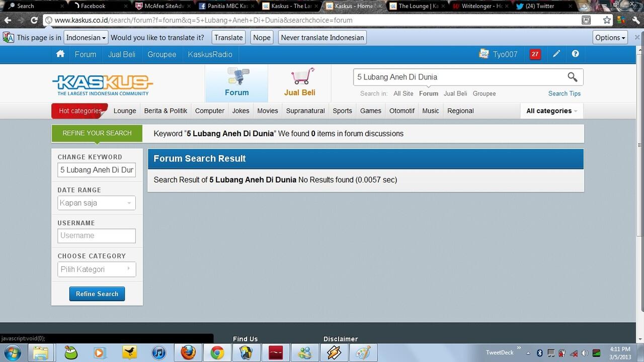This screenshot has height=362, width=644.
Task: Open the Regional category
Action: [x=460, y=111]
